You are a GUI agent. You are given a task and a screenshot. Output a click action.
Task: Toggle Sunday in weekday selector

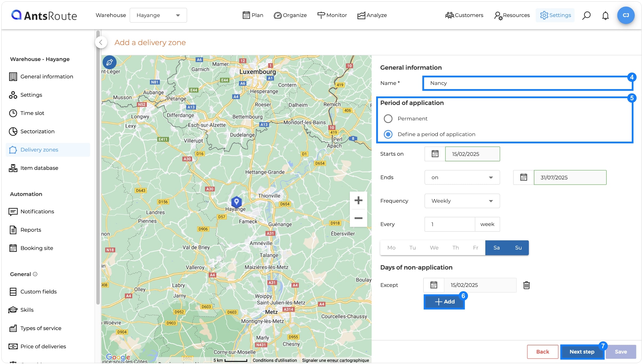(518, 248)
